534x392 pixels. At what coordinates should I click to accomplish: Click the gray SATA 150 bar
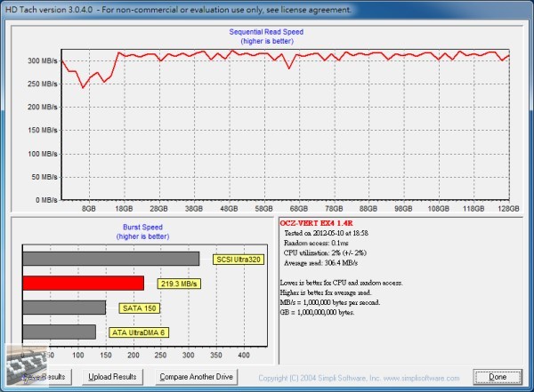(64, 308)
